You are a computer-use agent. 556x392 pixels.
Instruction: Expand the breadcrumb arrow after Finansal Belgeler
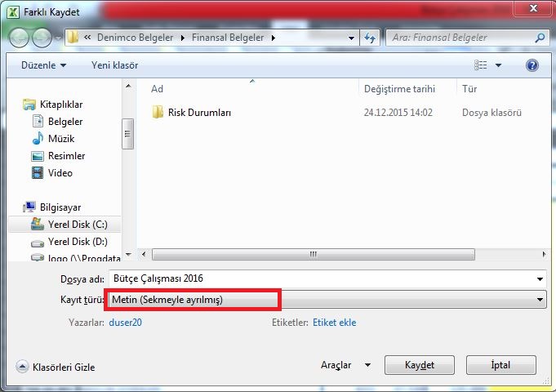(x=273, y=38)
